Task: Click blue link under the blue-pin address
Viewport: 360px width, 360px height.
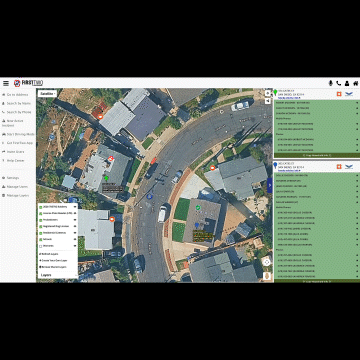Action: click(289, 170)
